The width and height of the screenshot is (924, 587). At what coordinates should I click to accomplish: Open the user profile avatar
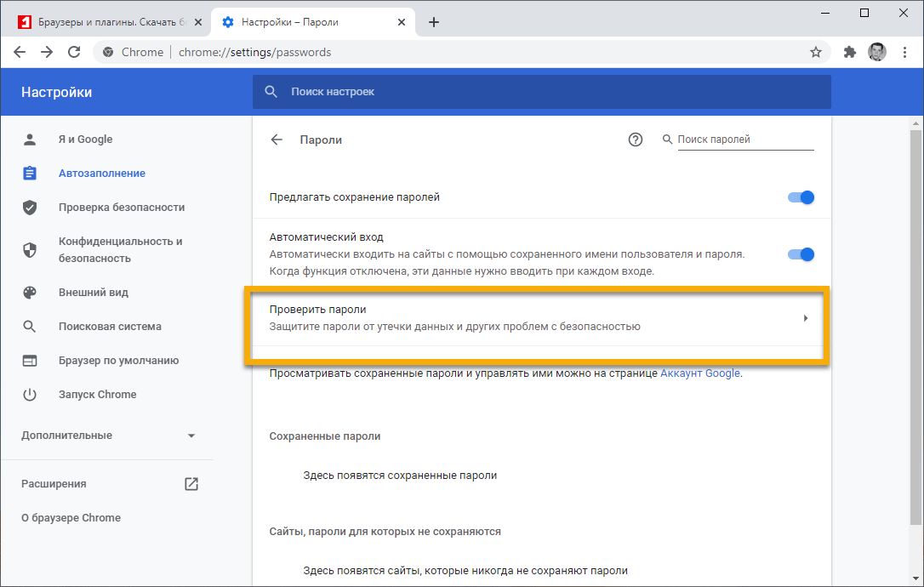[877, 52]
